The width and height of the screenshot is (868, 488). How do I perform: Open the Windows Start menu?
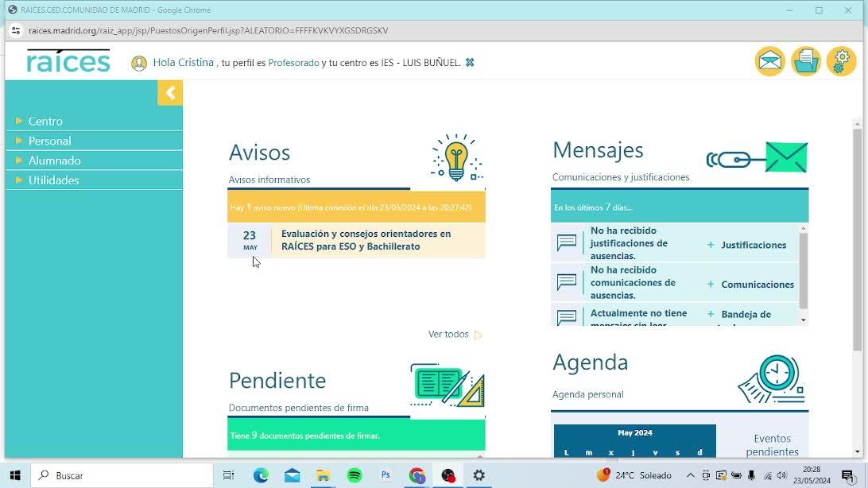point(15,475)
